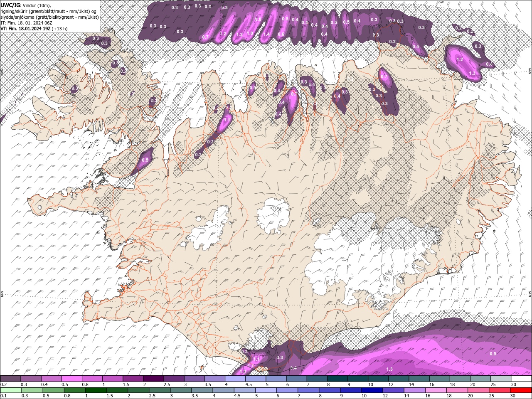
Task: Click the 'slydda/snjókoma' legend description line
Action: [49, 17]
